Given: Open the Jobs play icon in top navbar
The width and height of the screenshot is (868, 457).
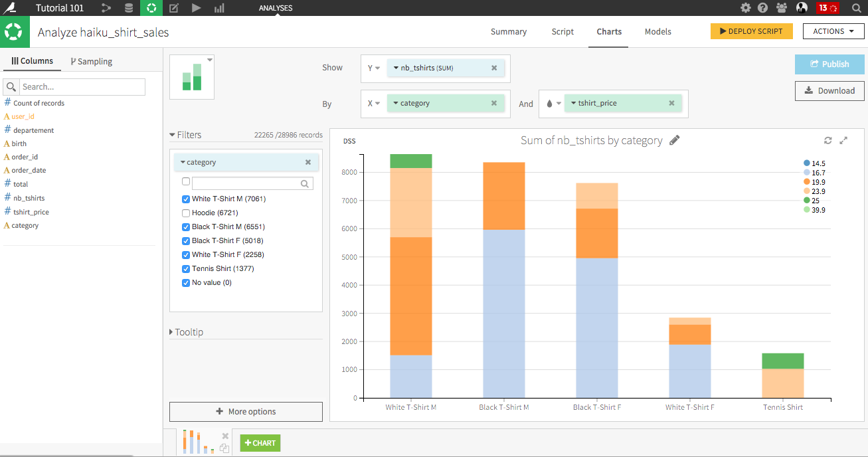Looking at the screenshot, I should coord(196,8).
